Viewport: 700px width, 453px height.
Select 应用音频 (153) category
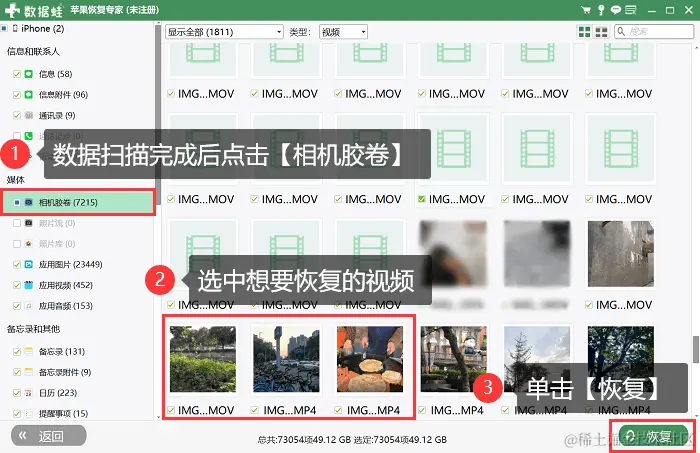click(66, 306)
